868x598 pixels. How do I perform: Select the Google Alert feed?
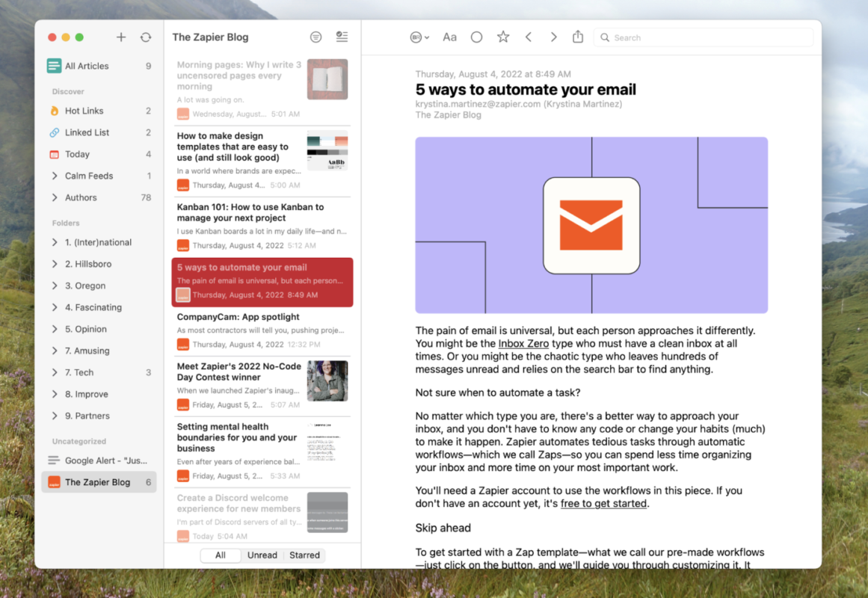point(99,460)
